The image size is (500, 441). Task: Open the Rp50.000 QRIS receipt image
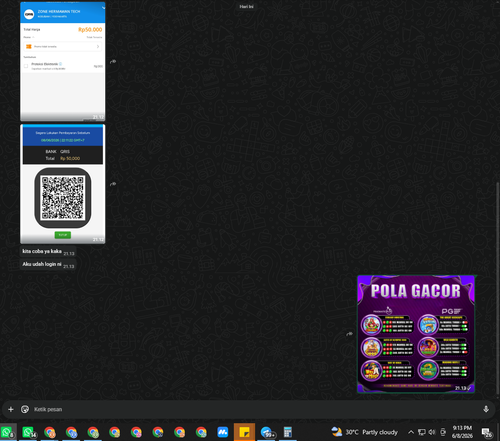click(63, 61)
